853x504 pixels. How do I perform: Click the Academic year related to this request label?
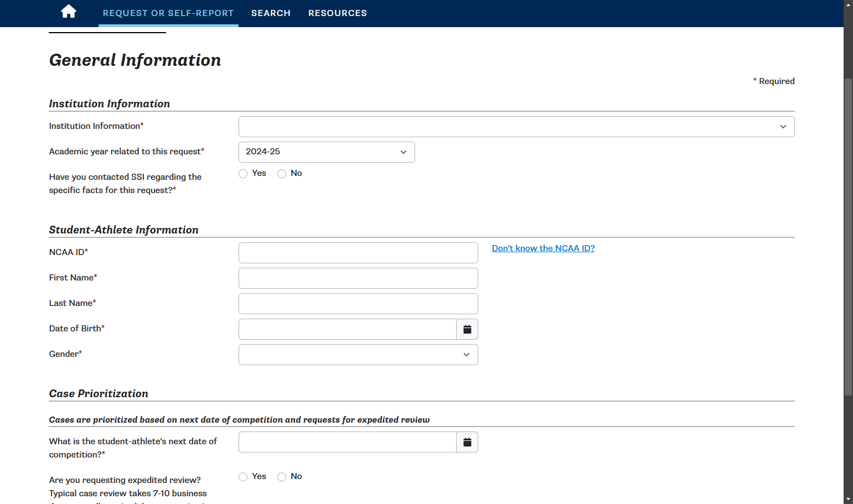[x=127, y=152]
